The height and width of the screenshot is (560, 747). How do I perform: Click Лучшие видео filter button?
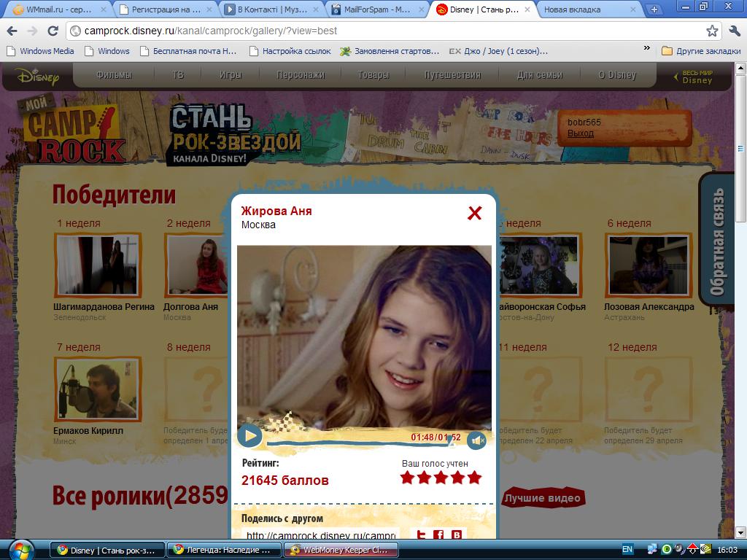coord(543,497)
